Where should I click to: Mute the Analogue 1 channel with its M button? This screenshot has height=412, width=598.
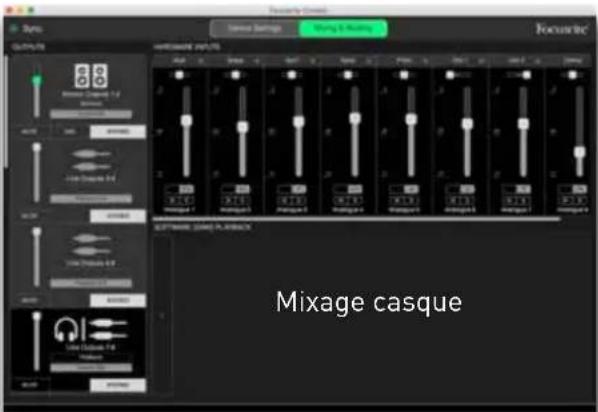pyautogui.click(x=172, y=200)
